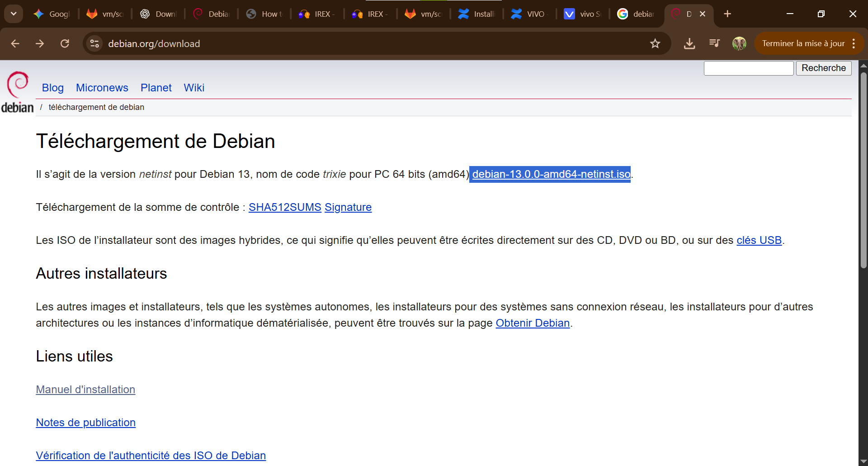Click the scrollbar up arrow
This screenshot has width=868, height=466.
[863, 66]
